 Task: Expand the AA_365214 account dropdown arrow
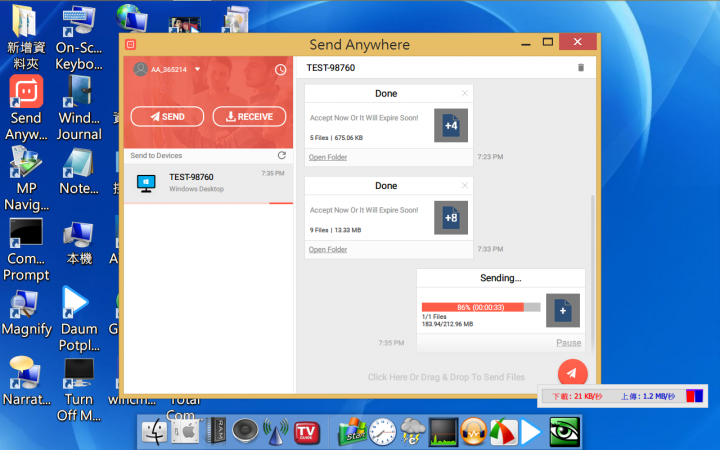(197, 69)
